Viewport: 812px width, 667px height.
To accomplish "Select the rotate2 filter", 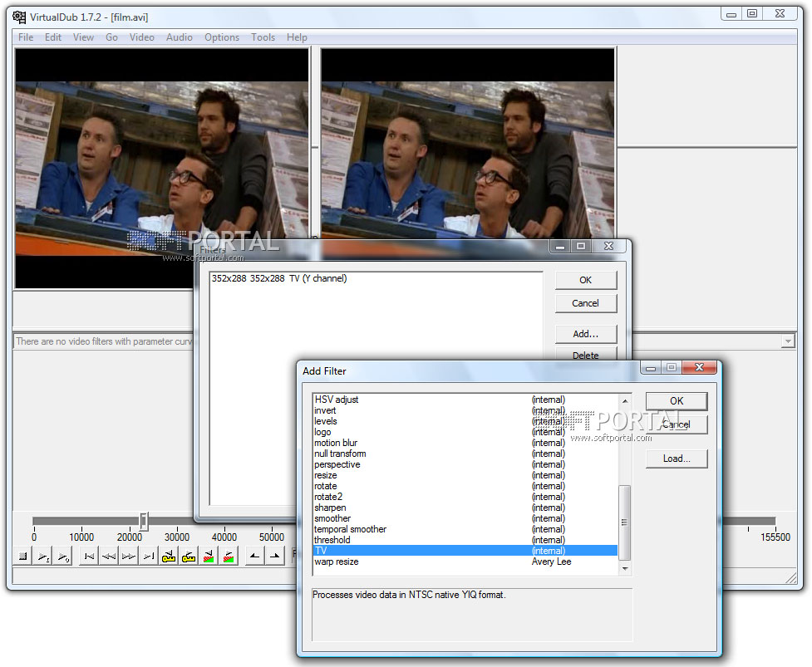I will pyautogui.click(x=465, y=497).
